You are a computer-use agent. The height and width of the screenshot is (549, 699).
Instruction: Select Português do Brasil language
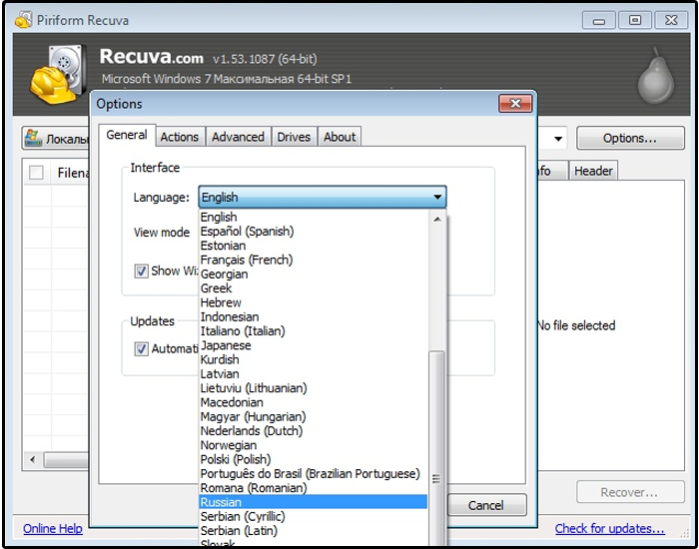313,474
